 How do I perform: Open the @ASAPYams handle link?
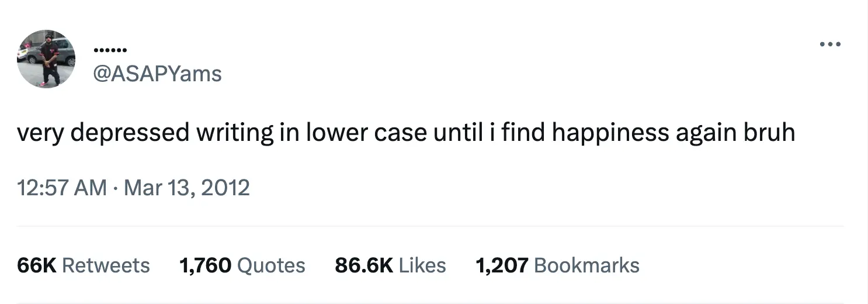pos(158,74)
